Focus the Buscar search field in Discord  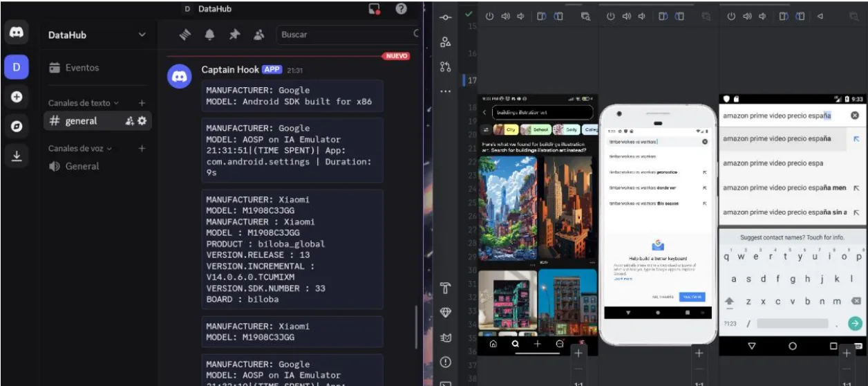348,34
